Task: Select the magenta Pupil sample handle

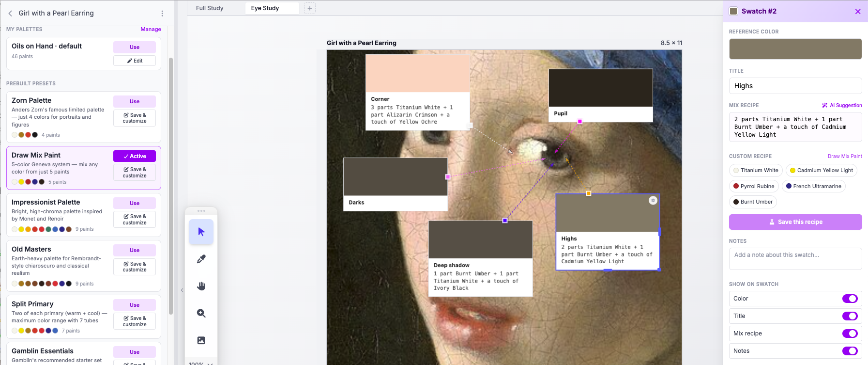Action: click(x=580, y=122)
